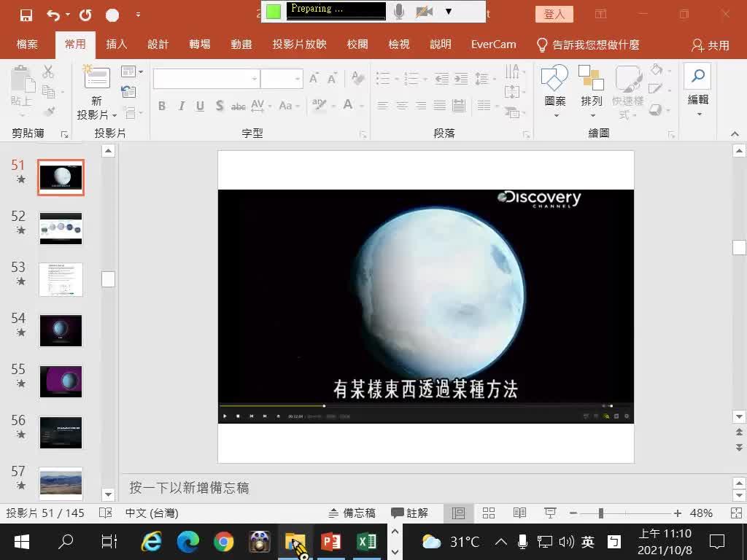Align text to the left

[x=382, y=105]
